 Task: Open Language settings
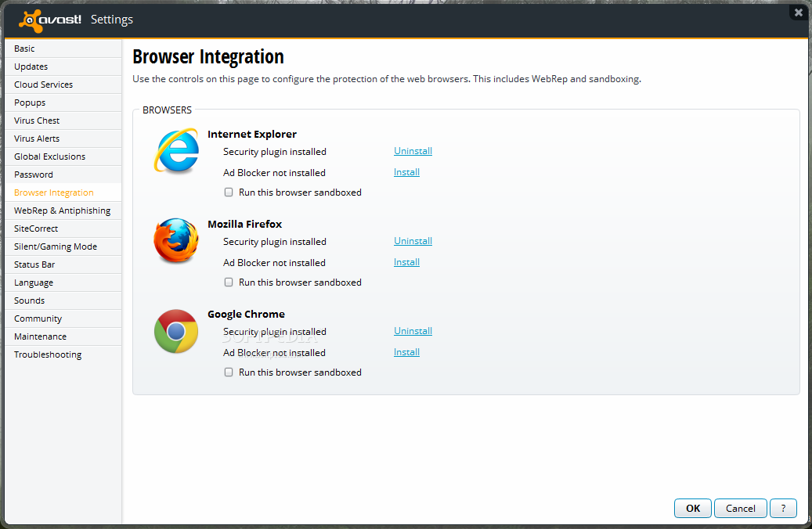pos(63,282)
